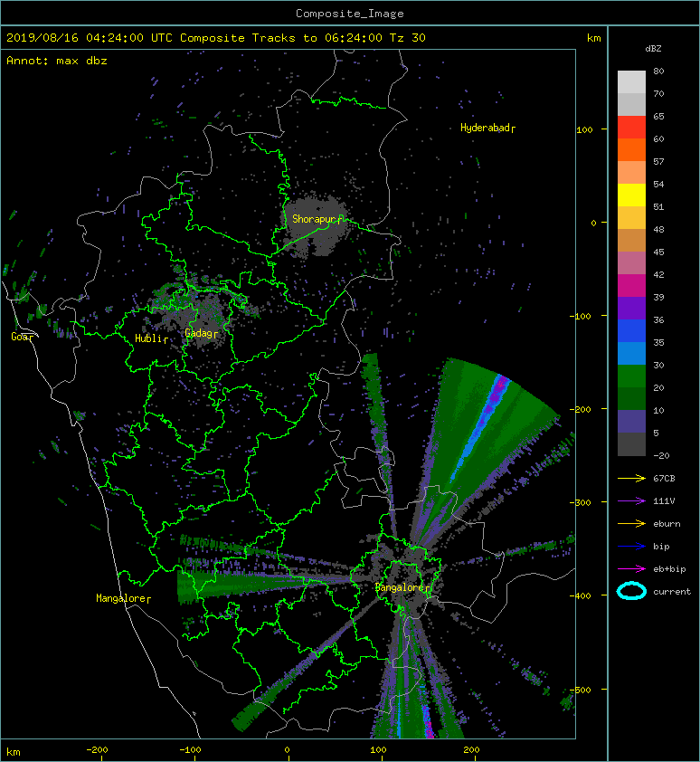700x762 pixels.
Task: Click the 'km' unit label at top right
Action: [x=593, y=38]
